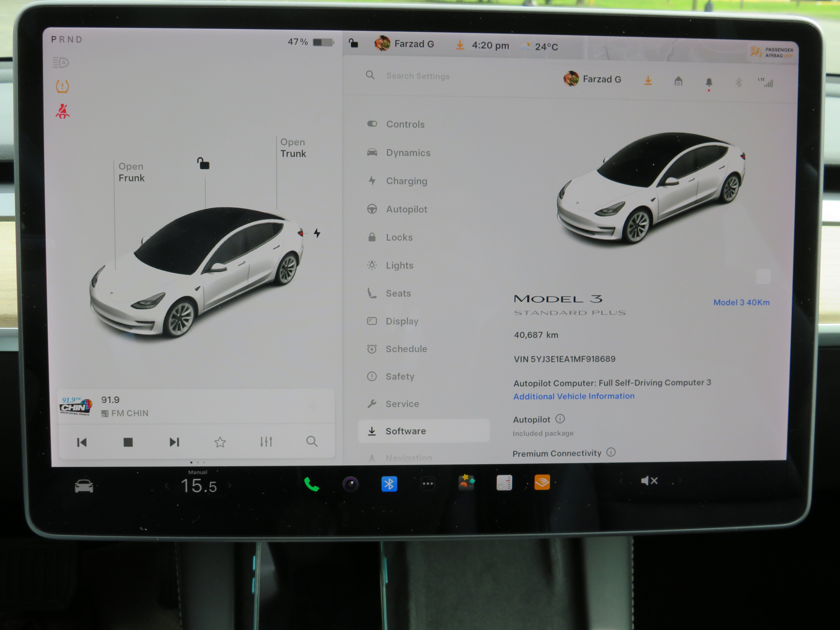Open Farzad G profile in status bar
Image resolution: width=840 pixels, height=630 pixels.
pyautogui.click(x=404, y=44)
